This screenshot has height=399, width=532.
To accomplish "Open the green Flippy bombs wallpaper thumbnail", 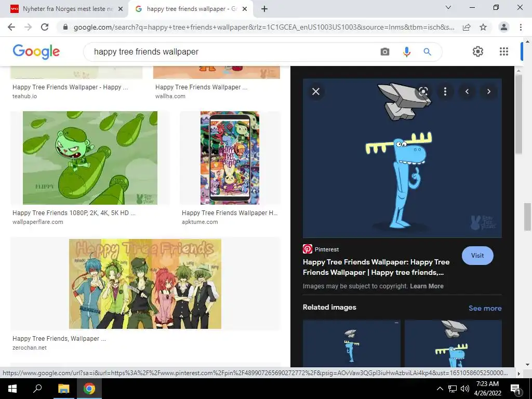I will coord(90,158).
